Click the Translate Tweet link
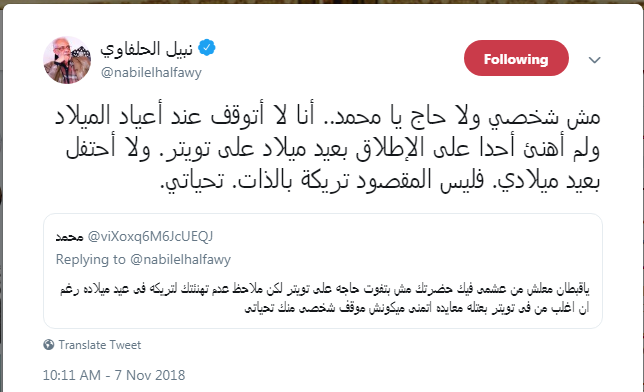Screen dimensions: 644x392 coord(100,345)
